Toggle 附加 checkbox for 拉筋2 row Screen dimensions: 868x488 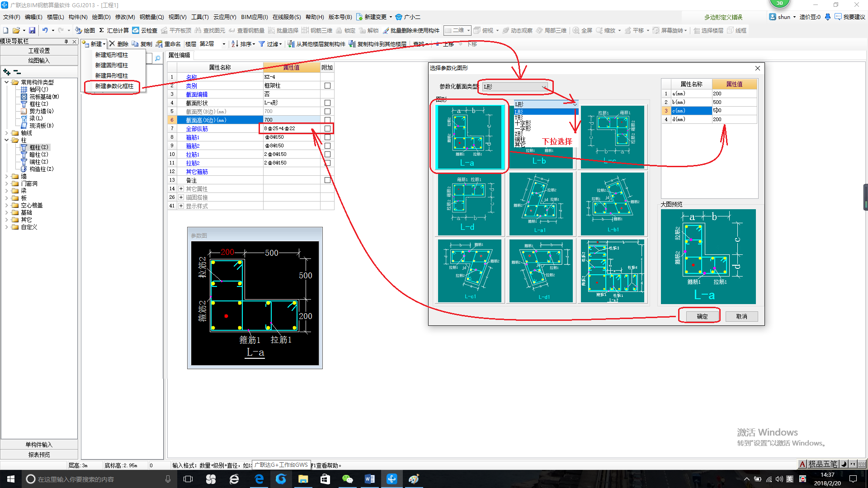pyautogui.click(x=327, y=163)
